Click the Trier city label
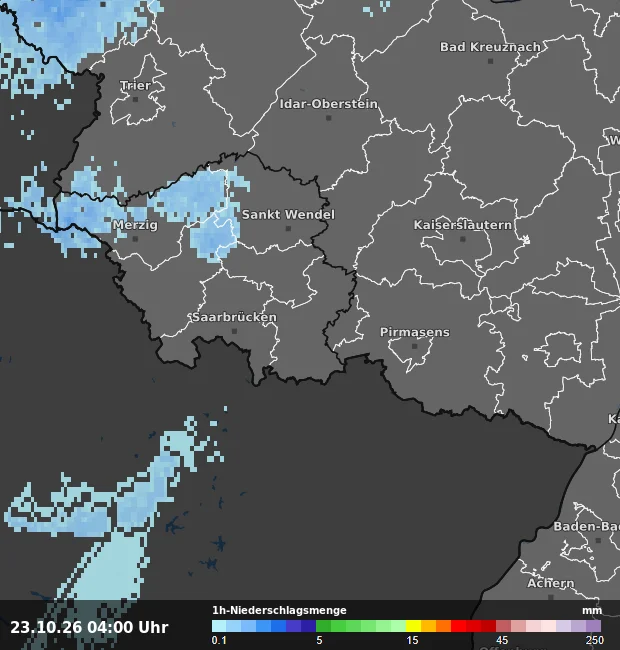The height and width of the screenshot is (650, 620). (x=136, y=85)
